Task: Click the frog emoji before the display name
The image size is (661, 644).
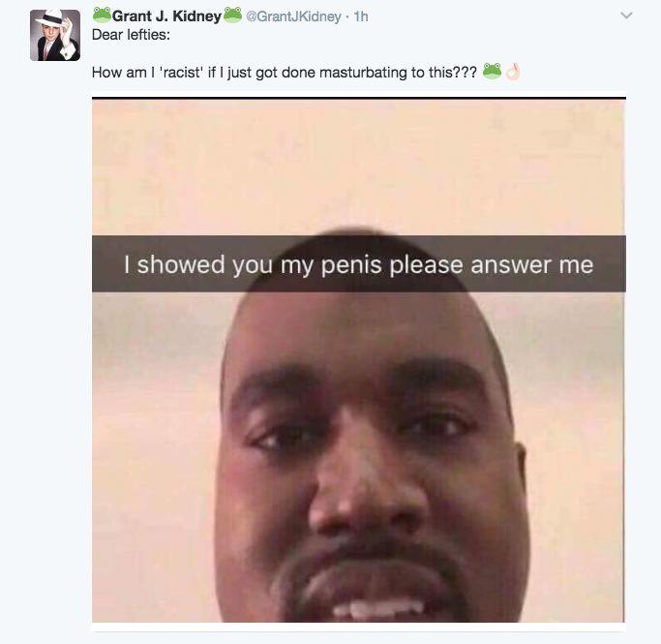Action: click(x=102, y=15)
